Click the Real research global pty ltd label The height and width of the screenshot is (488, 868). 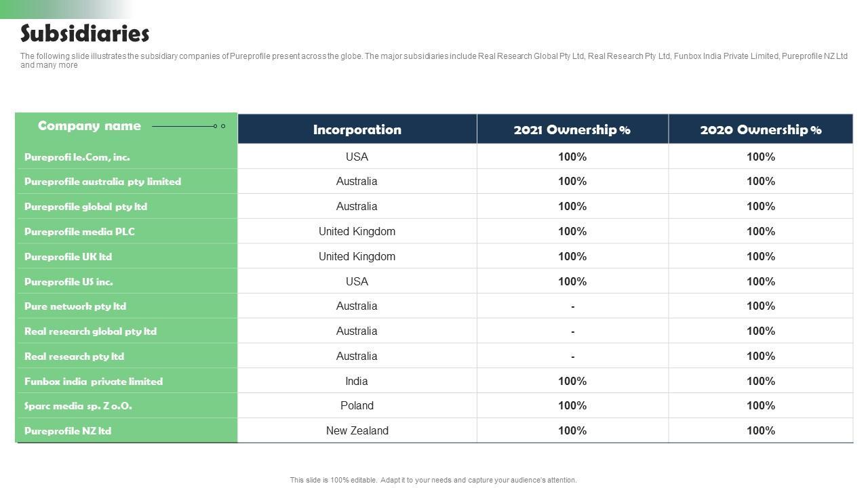(x=90, y=331)
